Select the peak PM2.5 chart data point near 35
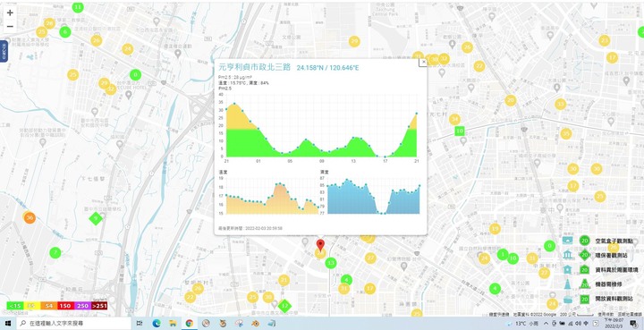This screenshot has width=644, height=330. tap(234, 104)
